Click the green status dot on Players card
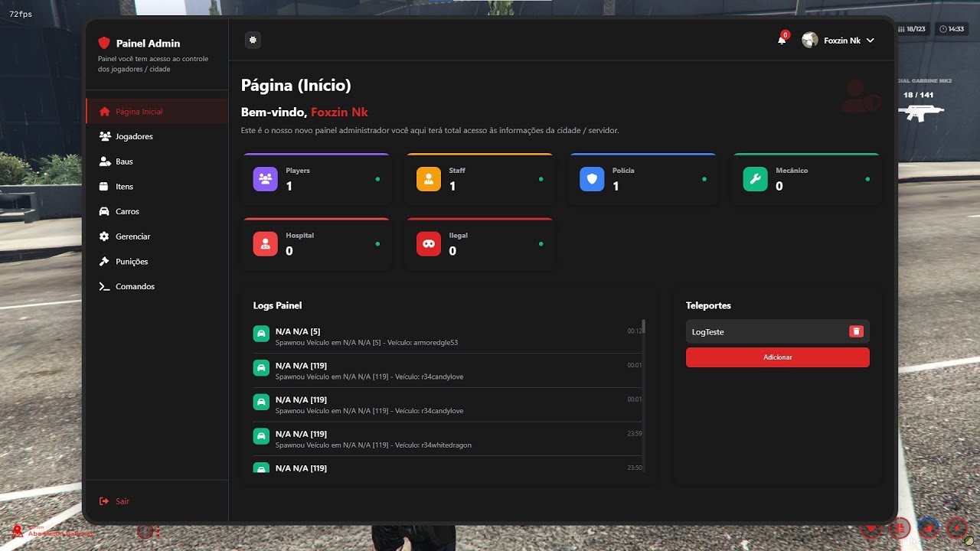This screenshot has height=551, width=980. point(377,179)
